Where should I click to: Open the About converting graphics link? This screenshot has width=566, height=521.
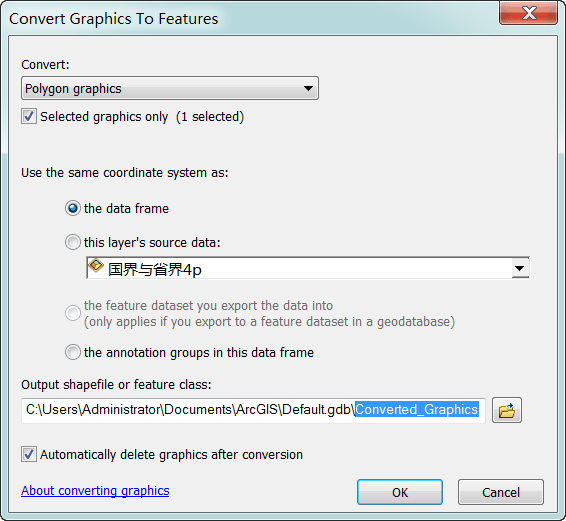click(95, 491)
